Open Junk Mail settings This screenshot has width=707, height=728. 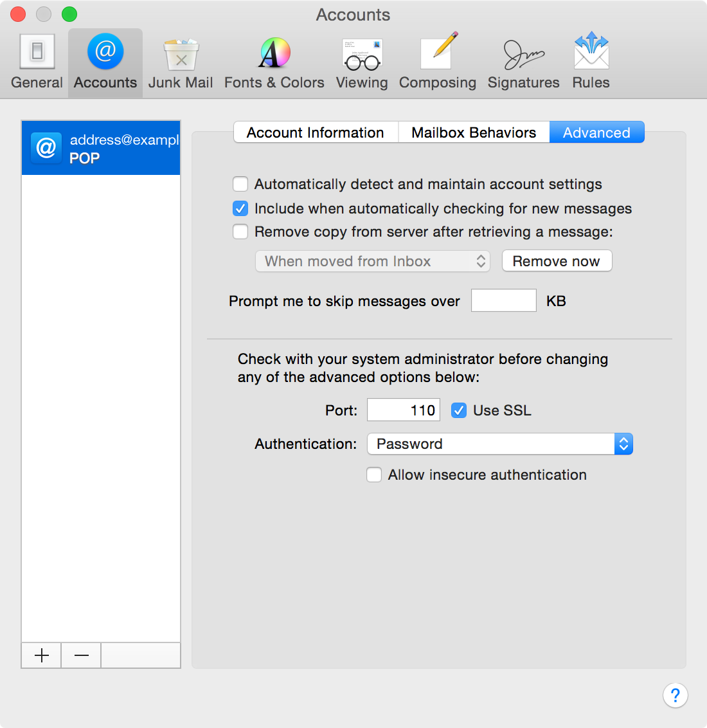[x=181, y=61]
